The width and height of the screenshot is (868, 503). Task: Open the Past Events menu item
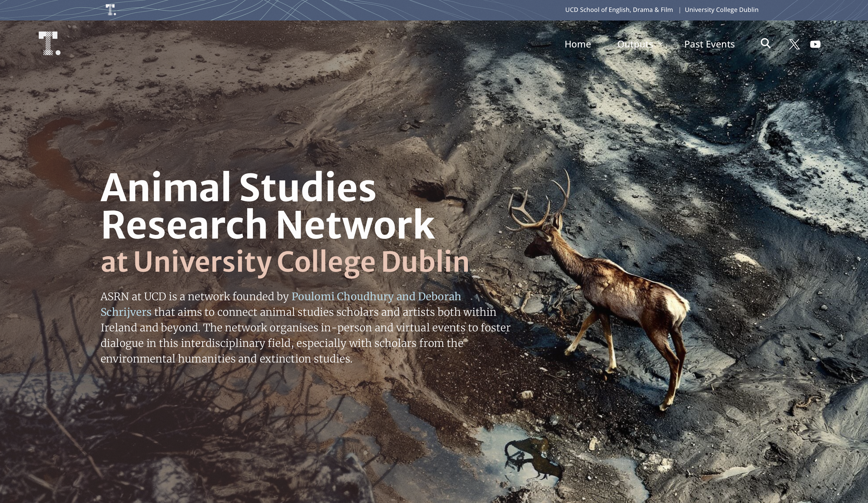[709, 44]
